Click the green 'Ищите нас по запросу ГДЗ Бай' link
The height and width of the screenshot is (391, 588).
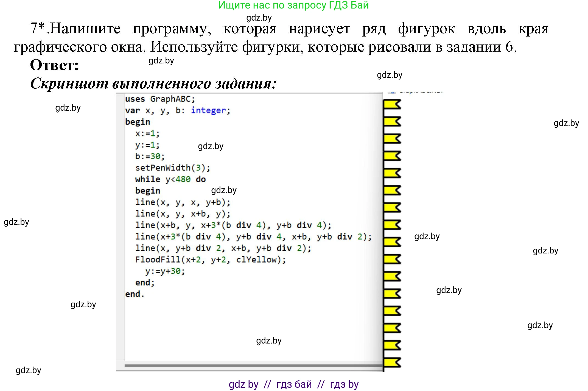[x=293, y=5]
